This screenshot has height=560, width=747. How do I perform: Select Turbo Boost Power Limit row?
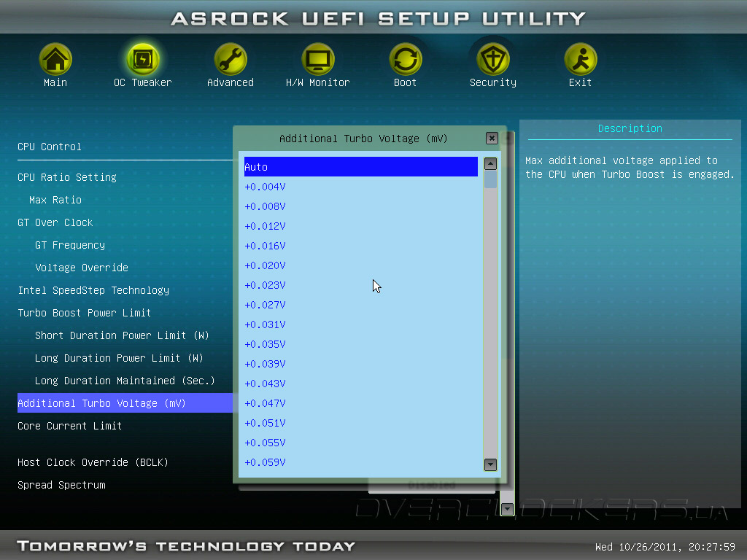click(x=85, y=313)
